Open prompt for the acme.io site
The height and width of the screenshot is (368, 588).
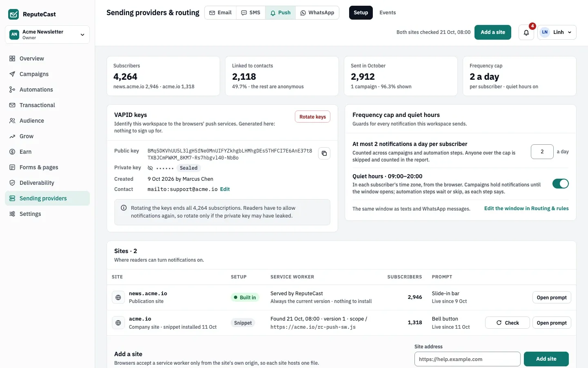pos(552,323)
